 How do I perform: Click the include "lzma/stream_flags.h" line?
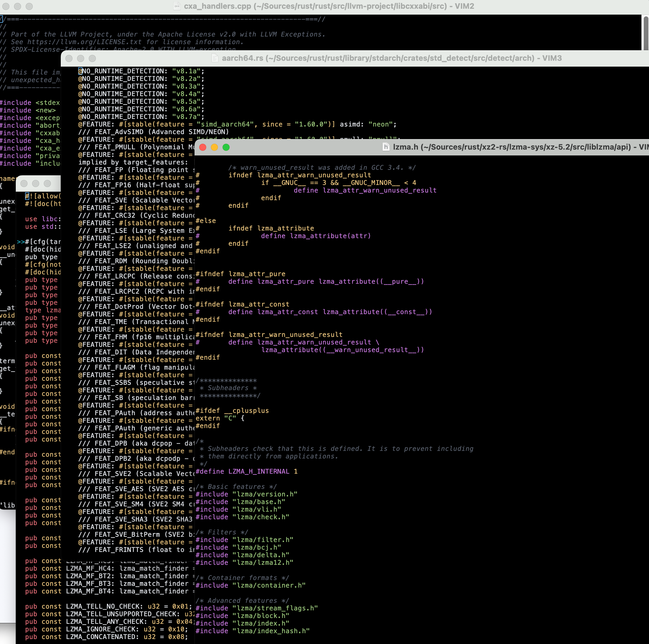257,608
